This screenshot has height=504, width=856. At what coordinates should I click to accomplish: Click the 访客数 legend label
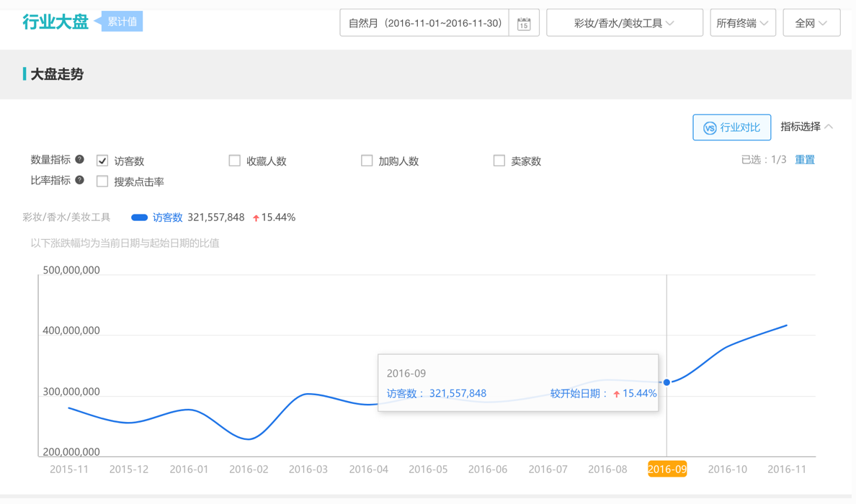(167, 217)
